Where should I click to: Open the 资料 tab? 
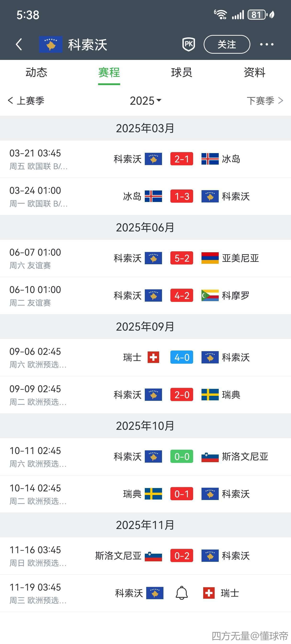pyautogui.click(x=254, y=73)
